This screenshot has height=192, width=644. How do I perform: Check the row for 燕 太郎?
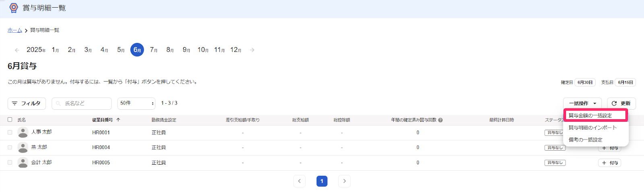pyautogui.click(x=10, y=147)
